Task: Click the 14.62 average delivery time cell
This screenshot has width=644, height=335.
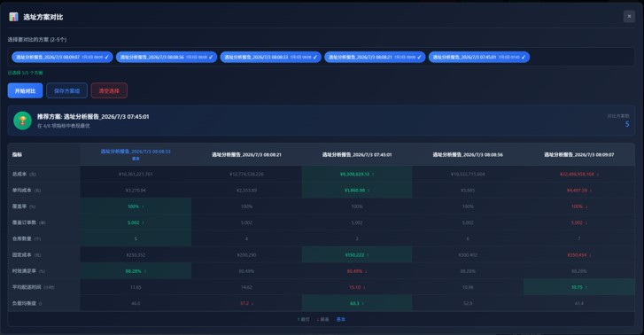Action: coord(246,287)
